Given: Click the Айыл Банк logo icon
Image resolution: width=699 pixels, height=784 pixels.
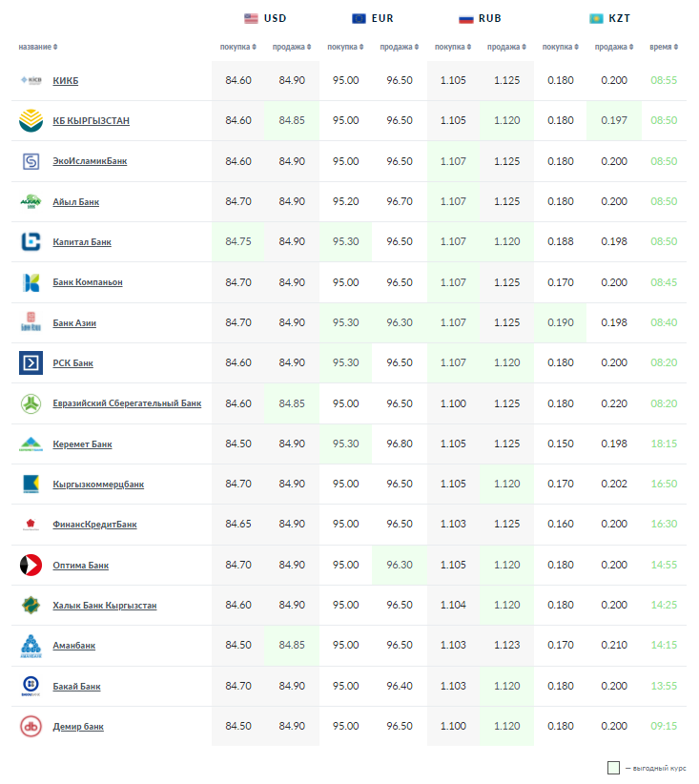Looking at the screenshot, I should (x=31, y=201).
